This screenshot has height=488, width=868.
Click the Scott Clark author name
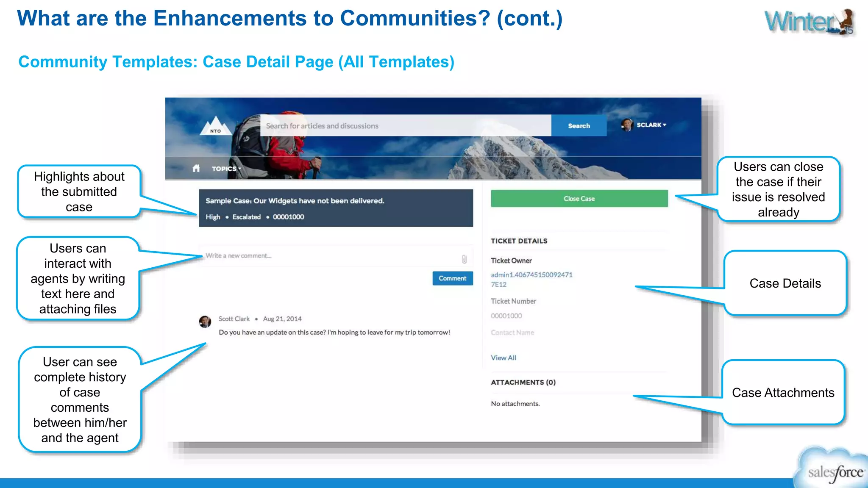(234, 319)
